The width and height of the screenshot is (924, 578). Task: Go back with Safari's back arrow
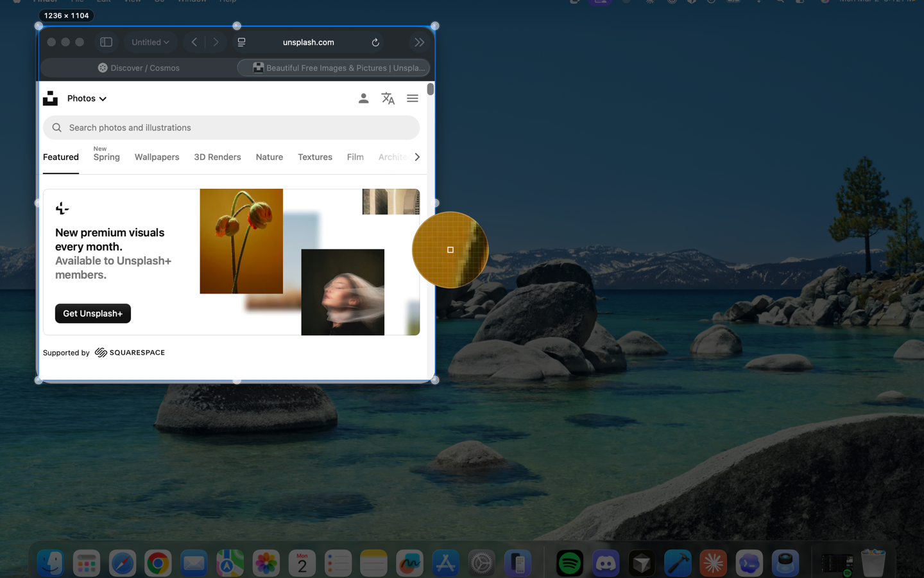tap(194, 42)
